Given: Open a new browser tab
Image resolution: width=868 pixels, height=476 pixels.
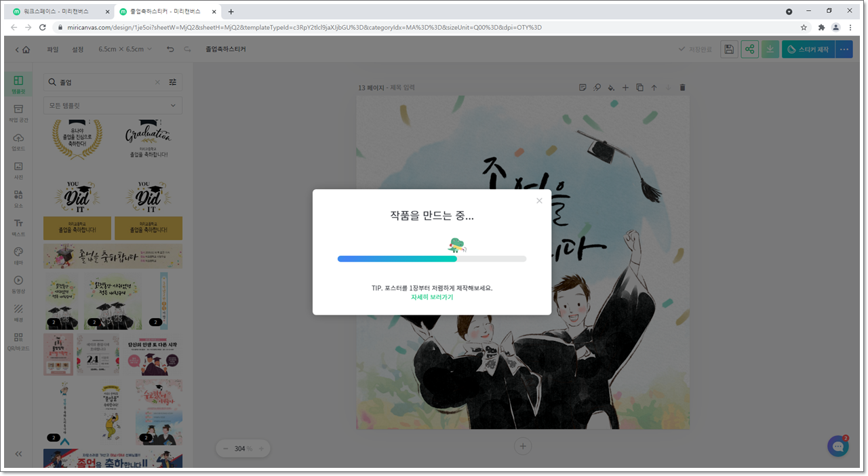Looking at the screenshot, I should pos(231,12).
